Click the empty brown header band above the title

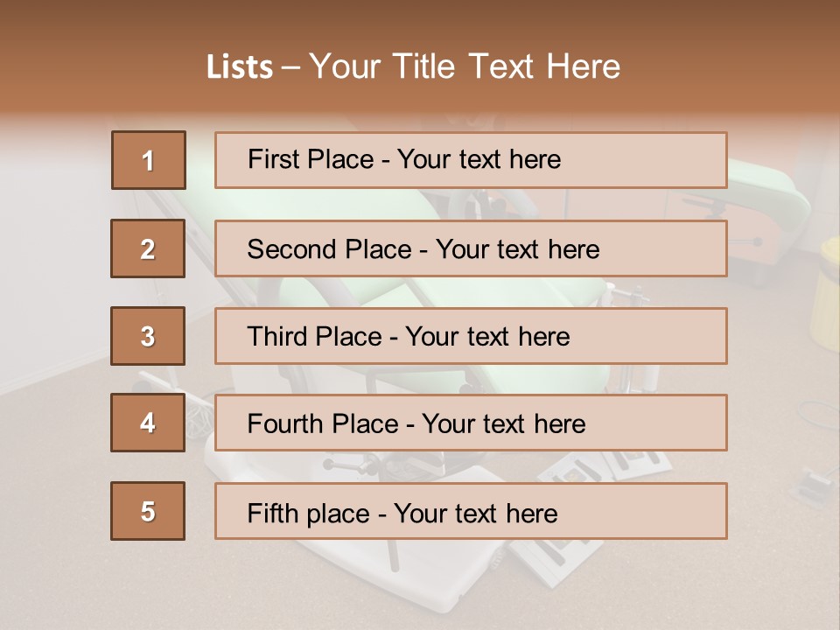pos(420,19)
